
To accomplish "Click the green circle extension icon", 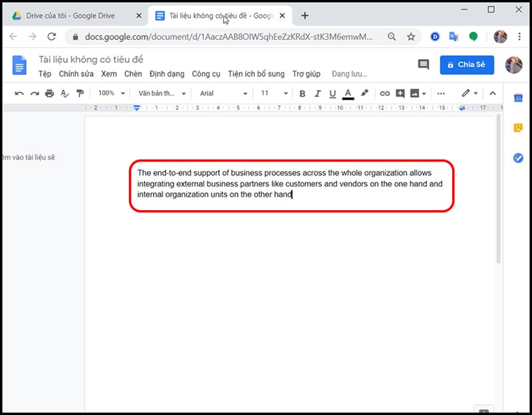I will coord(473,37).
